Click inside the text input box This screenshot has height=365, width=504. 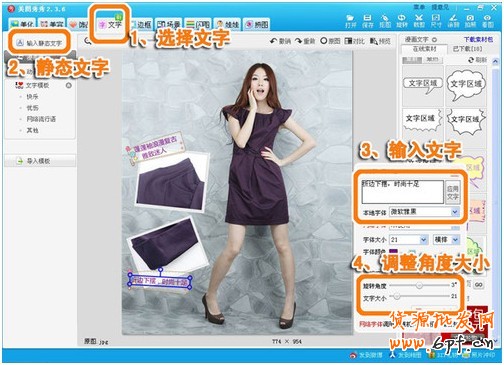pyautogui.click(x=403, y=192)
